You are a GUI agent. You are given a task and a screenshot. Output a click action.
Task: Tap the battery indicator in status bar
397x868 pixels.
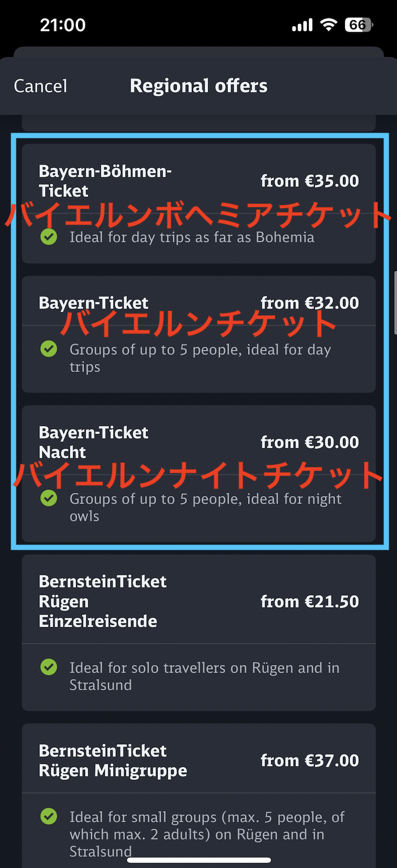click(x=359, y=25)
